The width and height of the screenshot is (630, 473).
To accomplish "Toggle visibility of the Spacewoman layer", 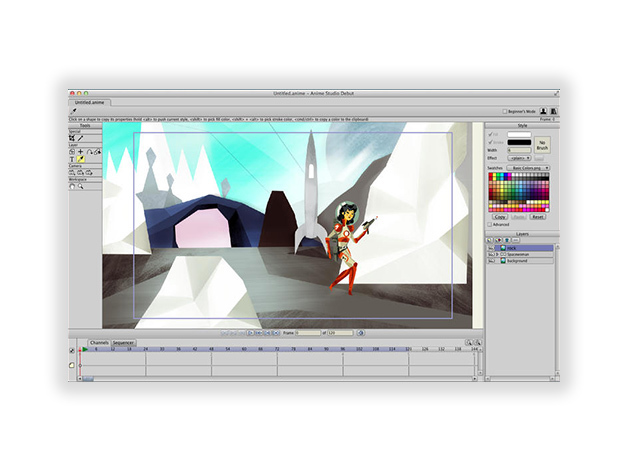I will point(491,254).
